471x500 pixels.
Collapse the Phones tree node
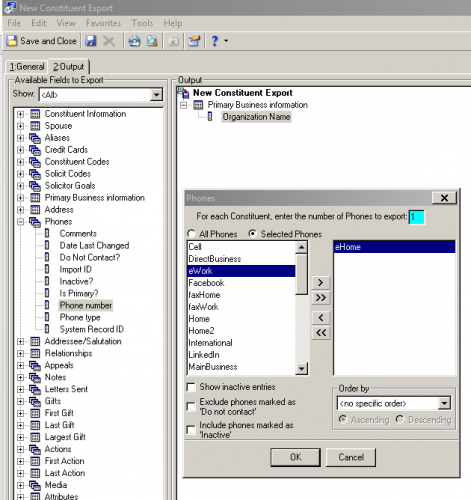21,222
